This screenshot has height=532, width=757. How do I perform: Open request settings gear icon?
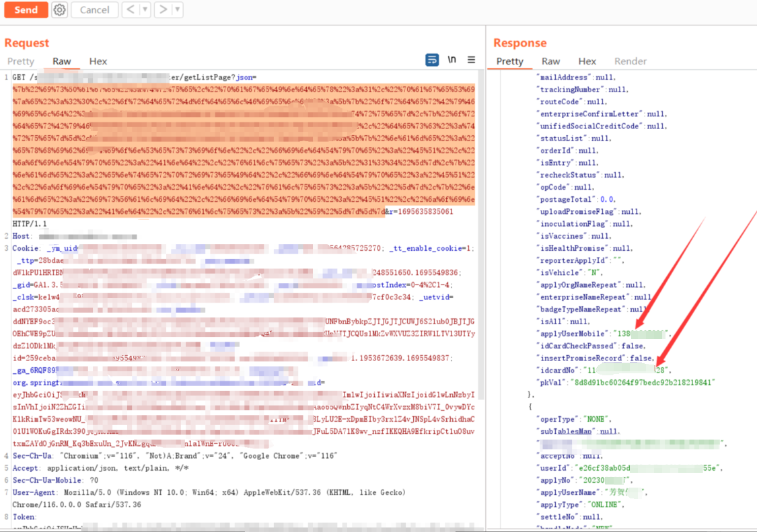coord(59,9)
